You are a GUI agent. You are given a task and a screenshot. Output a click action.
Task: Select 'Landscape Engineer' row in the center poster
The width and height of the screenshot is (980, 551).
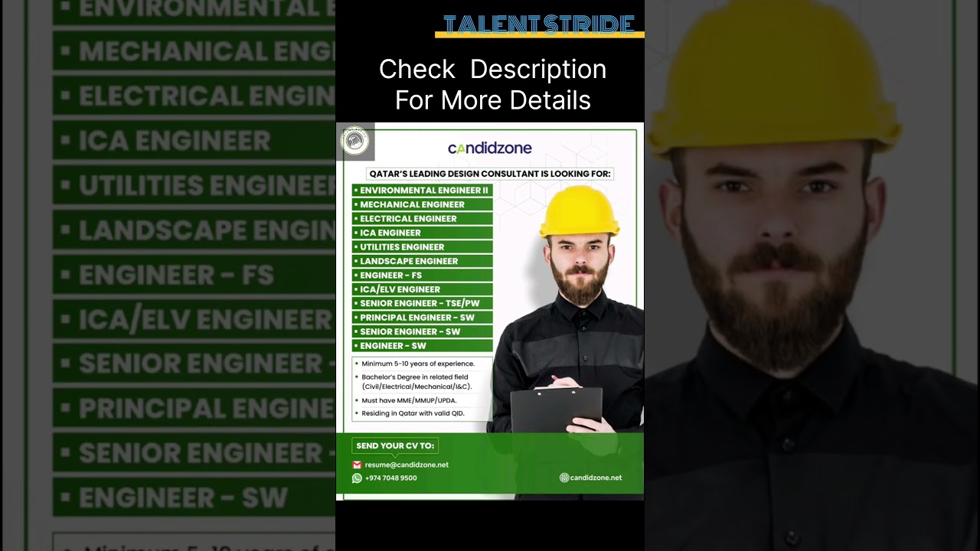coord(422,261)
